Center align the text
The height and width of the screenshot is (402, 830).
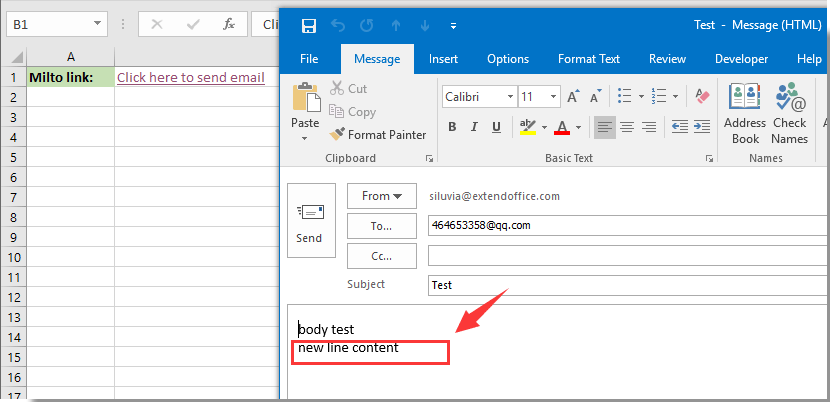coord(627,127)
